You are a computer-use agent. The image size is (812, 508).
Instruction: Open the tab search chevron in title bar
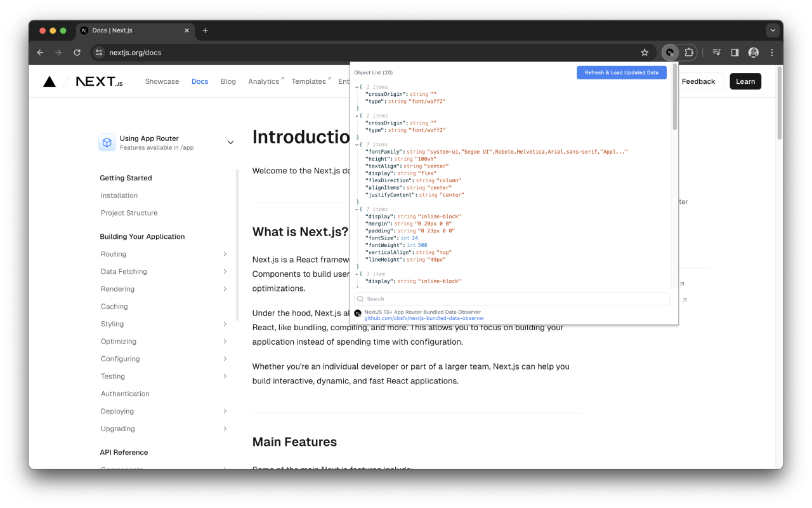[x=772, y=30]
